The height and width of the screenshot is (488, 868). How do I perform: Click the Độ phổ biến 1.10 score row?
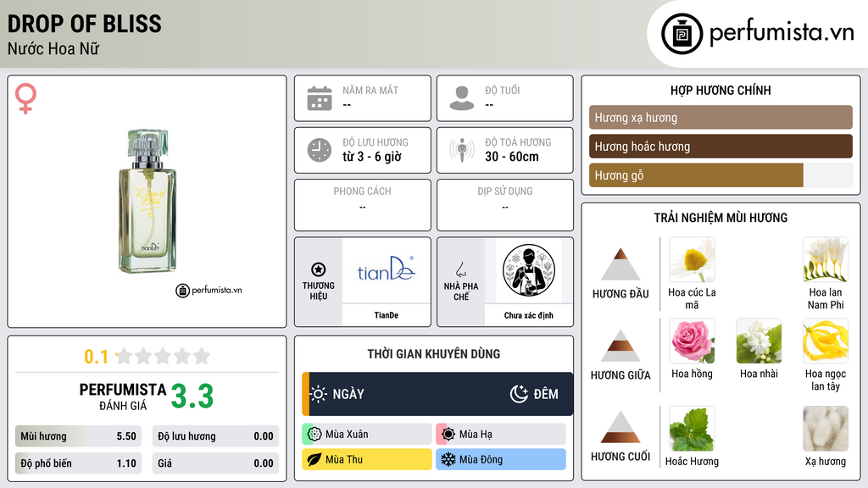point(78,463)
